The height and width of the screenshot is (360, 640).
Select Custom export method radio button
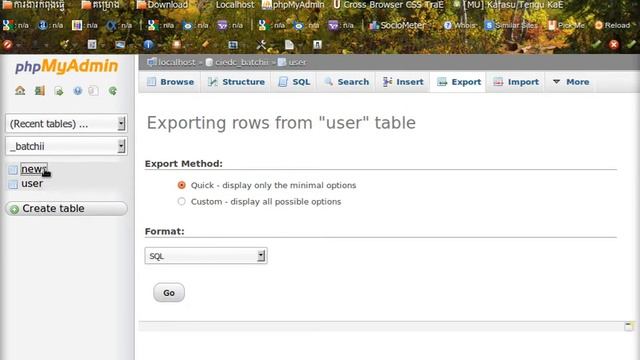coord(182,202)
